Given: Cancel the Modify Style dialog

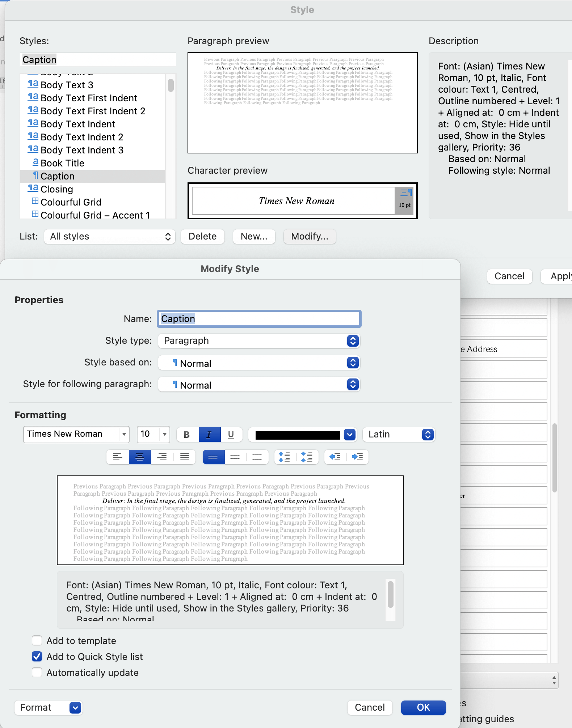Looking at the screenshot, I should coord(370,708).
